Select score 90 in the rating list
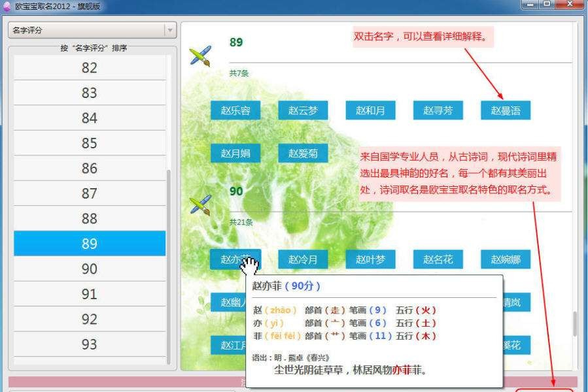Viewport: 588px width, 392px height. [x=88, y=269]
